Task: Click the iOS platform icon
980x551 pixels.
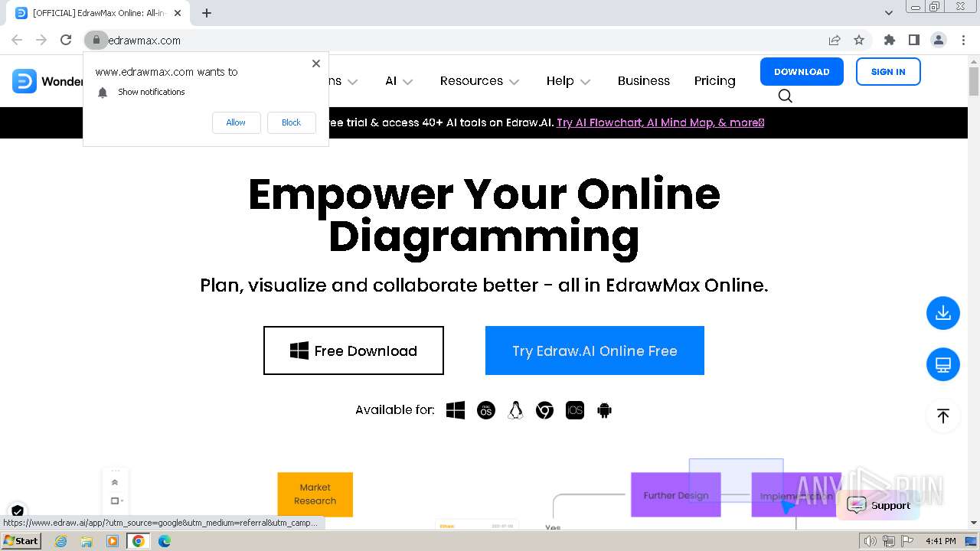Action: click(575, 410)
